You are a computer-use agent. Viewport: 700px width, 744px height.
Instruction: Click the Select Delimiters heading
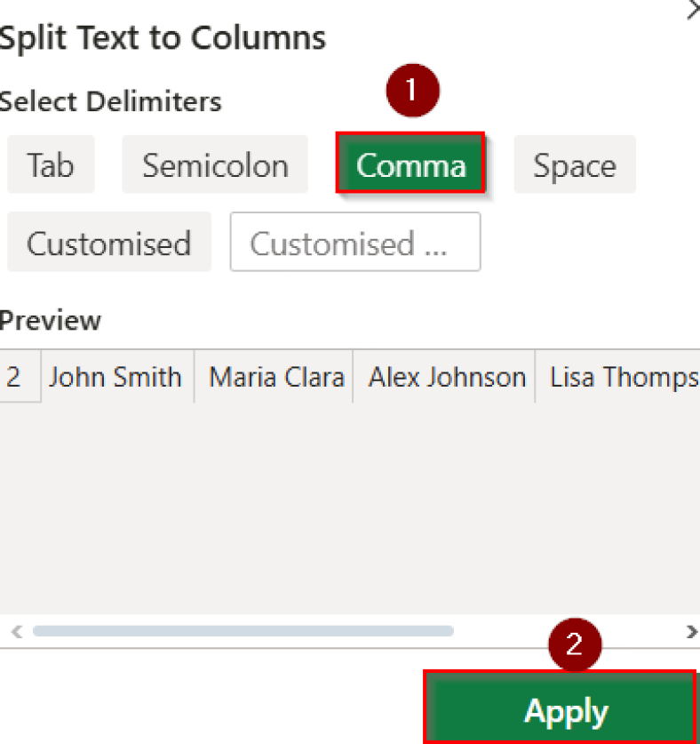coord(109,101)
